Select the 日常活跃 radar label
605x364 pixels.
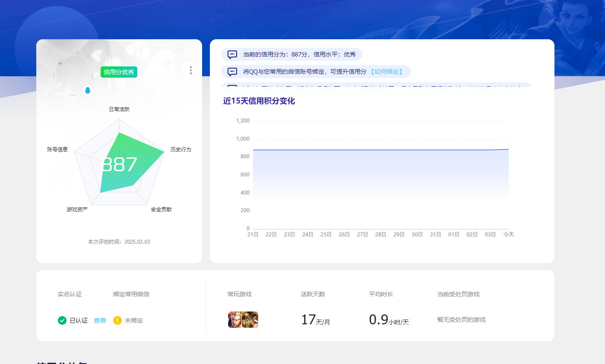coord(119,110)
